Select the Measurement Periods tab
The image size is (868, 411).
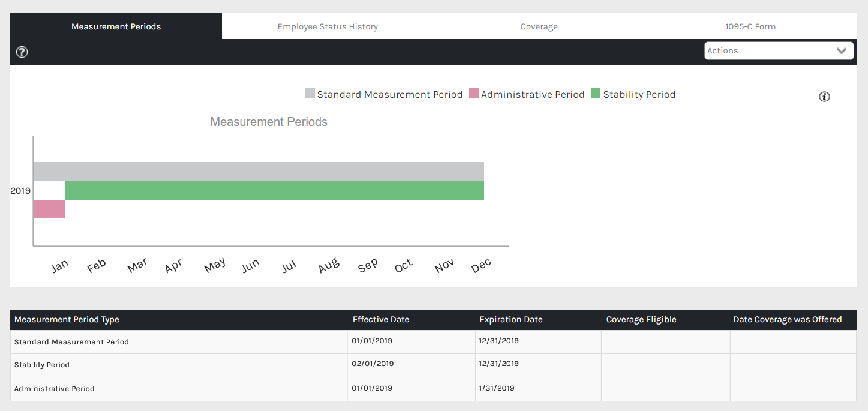point(116,26)
